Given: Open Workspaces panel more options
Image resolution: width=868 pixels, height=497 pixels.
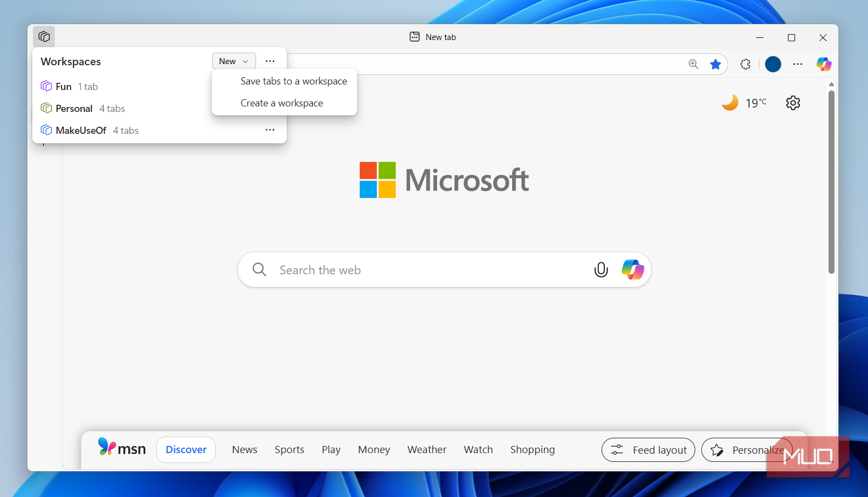Looking at the screenshot, I should 270,61.
